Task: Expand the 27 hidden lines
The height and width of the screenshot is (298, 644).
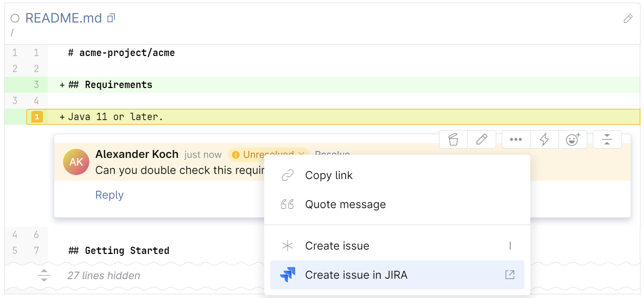Action: (x=44, y=275)
